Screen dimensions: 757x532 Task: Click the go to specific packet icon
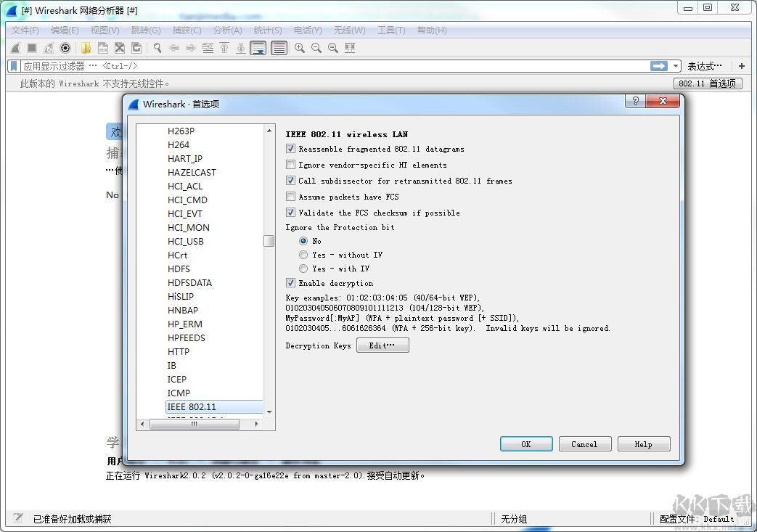pyautogui.click(x=208, y=48)
